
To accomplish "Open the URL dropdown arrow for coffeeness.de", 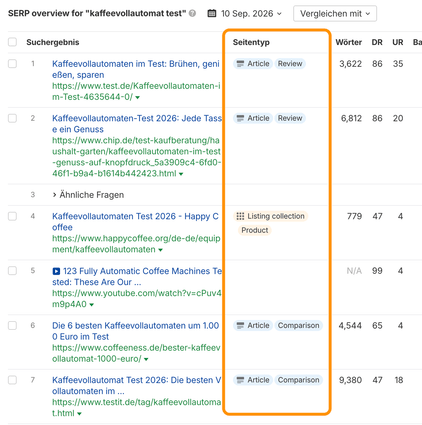I will (x=146, y=359).
